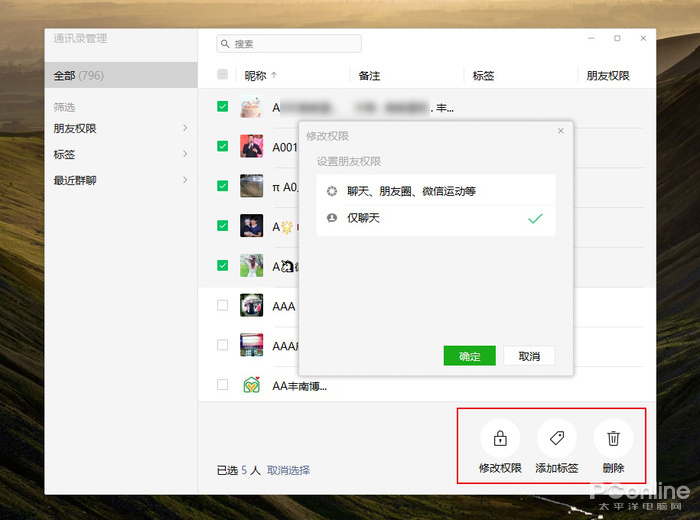Click the 添加标签 tag icon
Screen dimensions: 700x520
pyautogui.click(x=557, y=438)
